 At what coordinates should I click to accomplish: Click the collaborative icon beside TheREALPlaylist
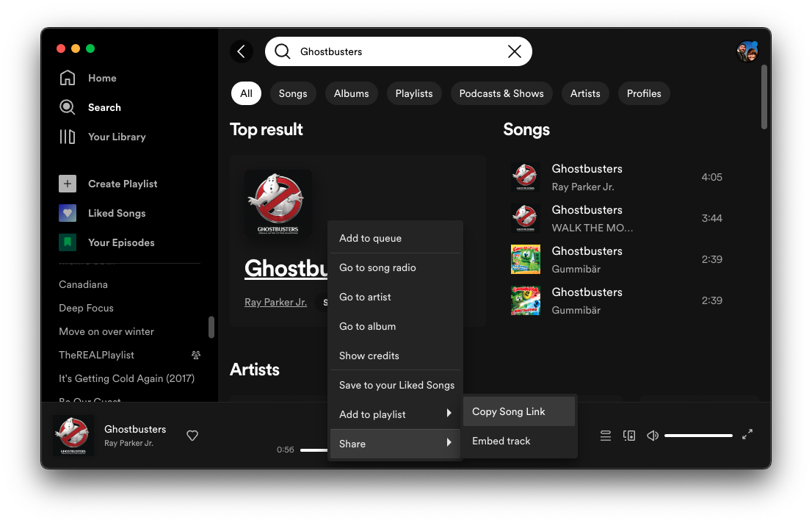(196, 355)
